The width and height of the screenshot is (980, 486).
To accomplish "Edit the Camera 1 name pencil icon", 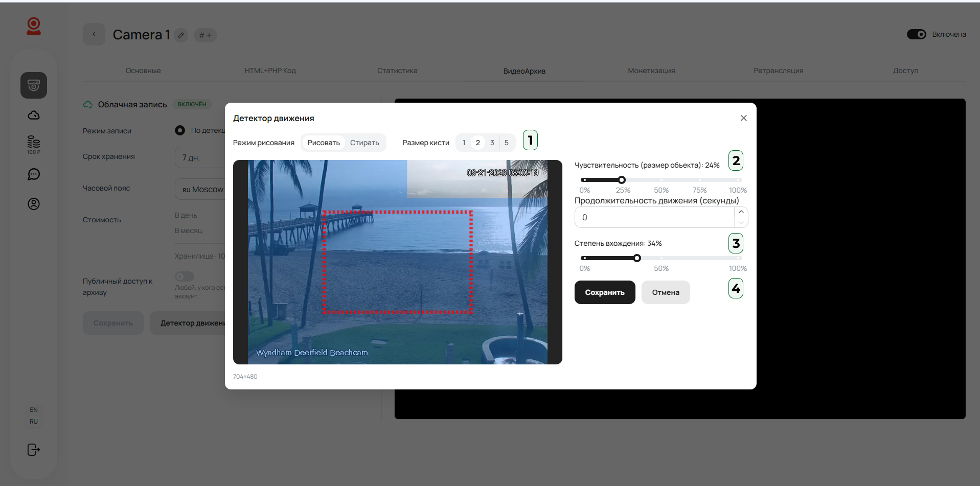I will (181, 35).
